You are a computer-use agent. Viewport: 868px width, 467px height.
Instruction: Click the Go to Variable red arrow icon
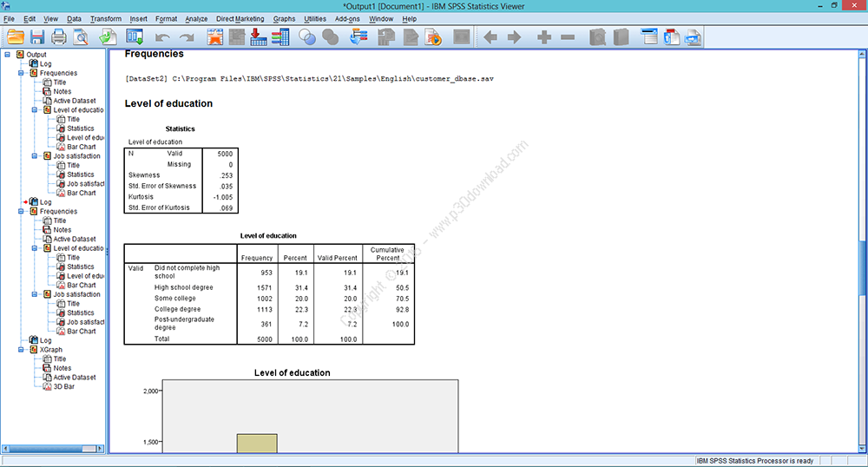(x=258, y=37)
